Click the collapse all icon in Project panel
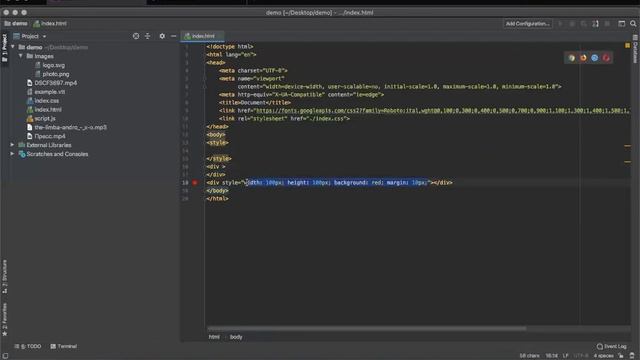 tap(148, 36)
